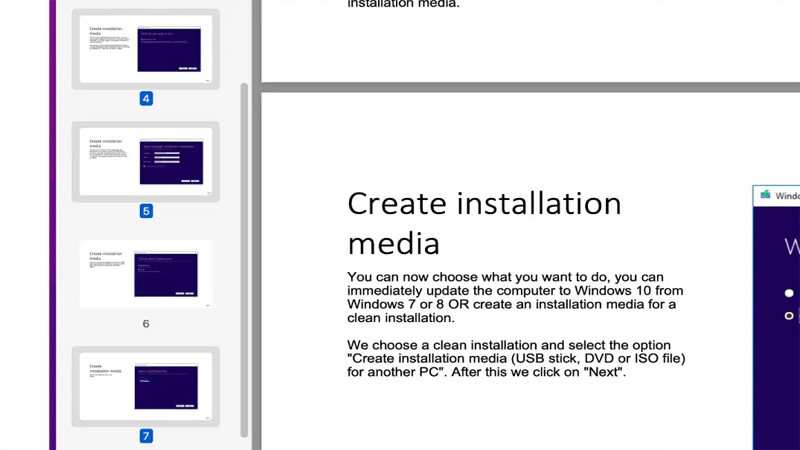Click the gray gap between document pages
800x450 pixels.
(x=530, y=87)
